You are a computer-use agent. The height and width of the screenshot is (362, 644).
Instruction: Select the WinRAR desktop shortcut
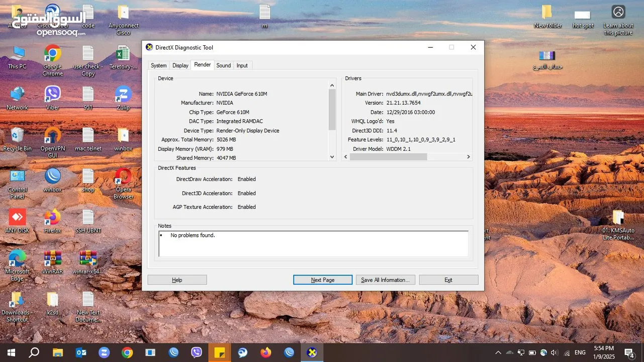tap(53, 262)
